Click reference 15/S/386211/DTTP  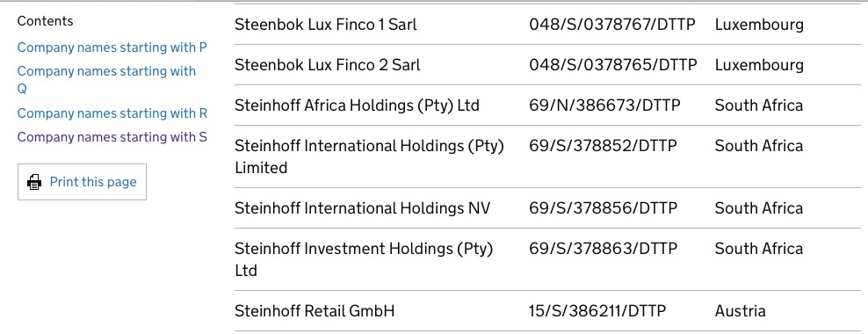598,311
